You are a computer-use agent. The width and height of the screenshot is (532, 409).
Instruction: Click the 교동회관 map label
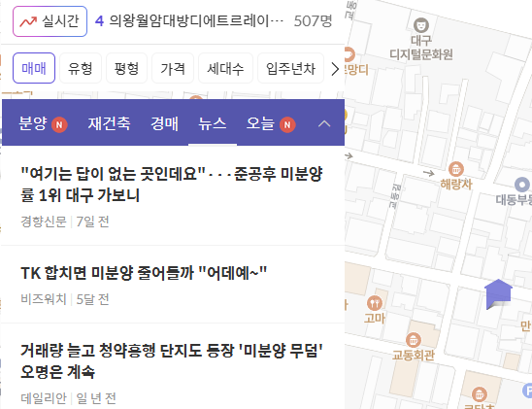click(414, 356)
